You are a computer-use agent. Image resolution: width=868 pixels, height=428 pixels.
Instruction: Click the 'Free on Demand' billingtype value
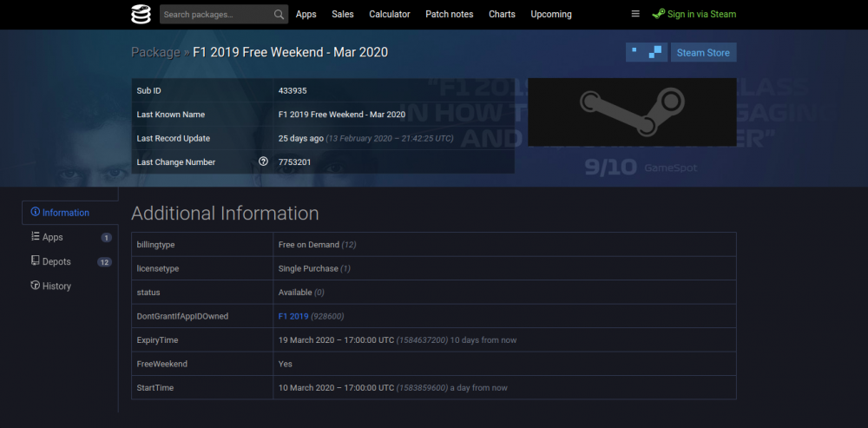pyautogui.click(x=309, y=244)
